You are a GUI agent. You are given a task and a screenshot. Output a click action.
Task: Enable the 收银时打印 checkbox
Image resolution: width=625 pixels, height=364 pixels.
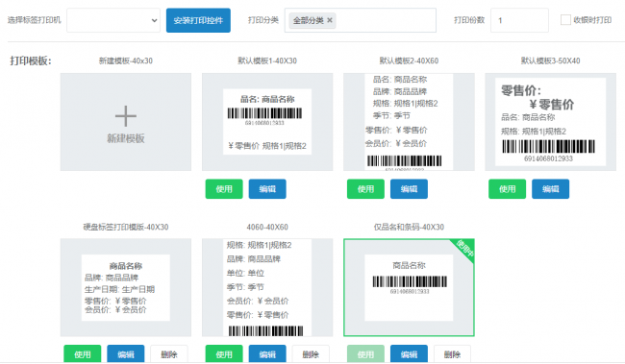(565, 20)
